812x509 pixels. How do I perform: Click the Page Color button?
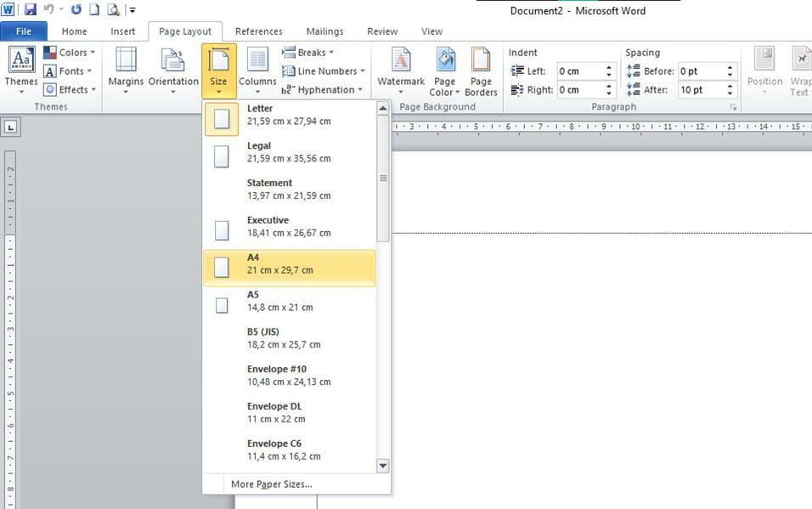click(445, 70)
